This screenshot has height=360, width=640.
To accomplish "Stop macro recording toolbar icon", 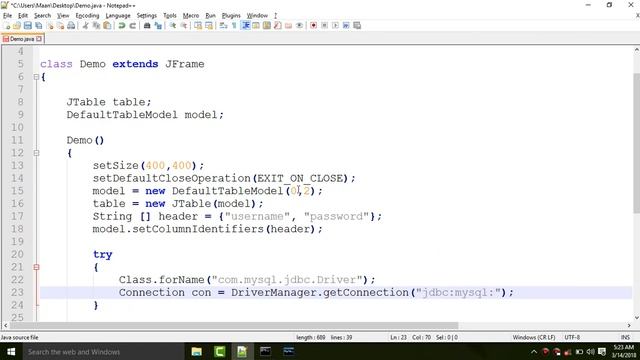I will [x=324, y=26].
